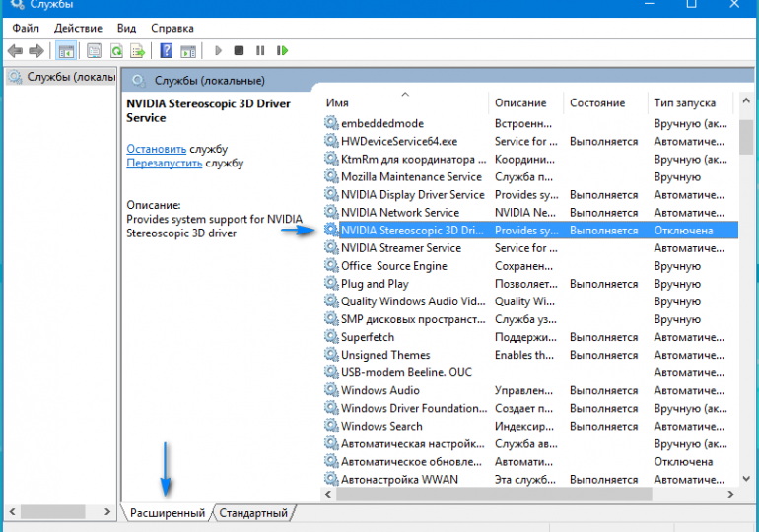Switch to the Стандартный tab

pyautogui.click(x=253, y=513)
